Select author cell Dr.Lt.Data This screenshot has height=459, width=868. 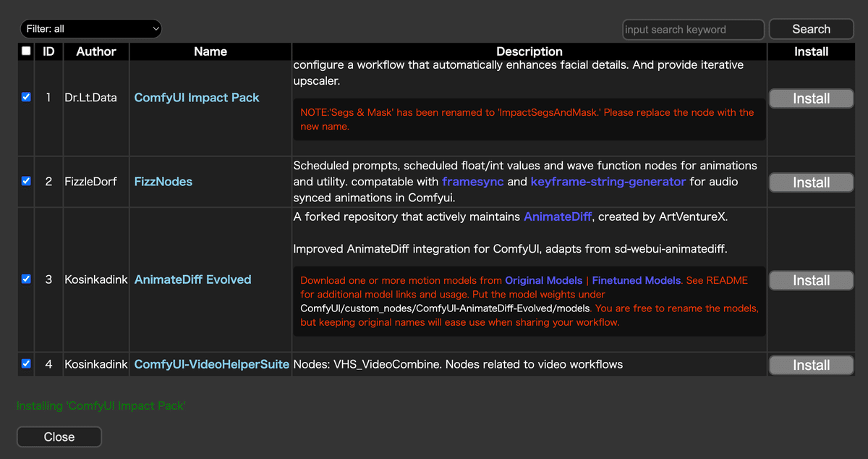90,98
